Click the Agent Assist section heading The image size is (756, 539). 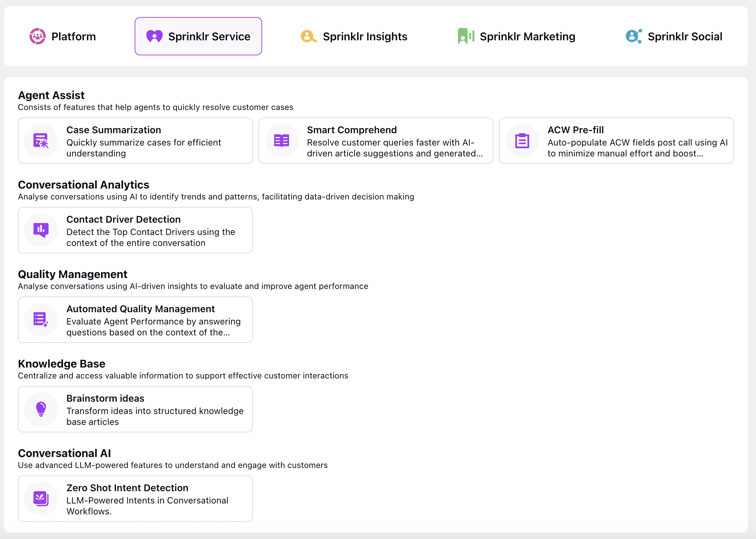(51, 95)
